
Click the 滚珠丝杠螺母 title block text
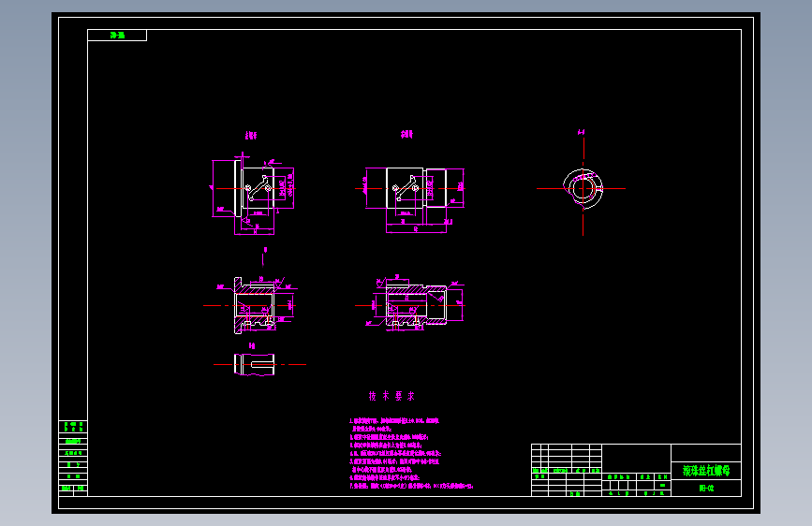pyautogui.click(x=706, y=471)
